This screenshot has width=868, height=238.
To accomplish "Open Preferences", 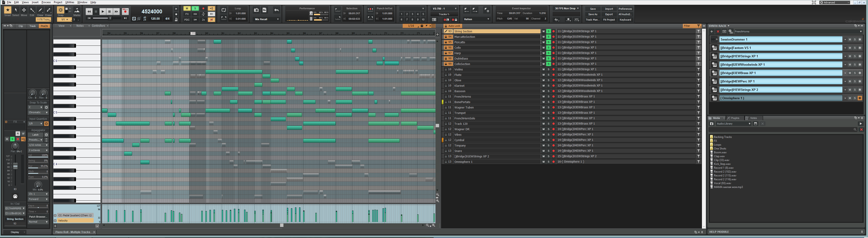I will [x=625, y=9].
